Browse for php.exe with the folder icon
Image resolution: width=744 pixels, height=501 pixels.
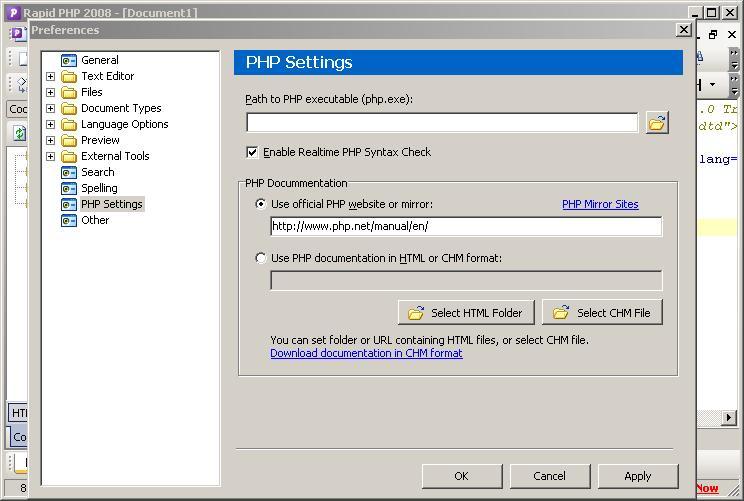click(657, 123)
